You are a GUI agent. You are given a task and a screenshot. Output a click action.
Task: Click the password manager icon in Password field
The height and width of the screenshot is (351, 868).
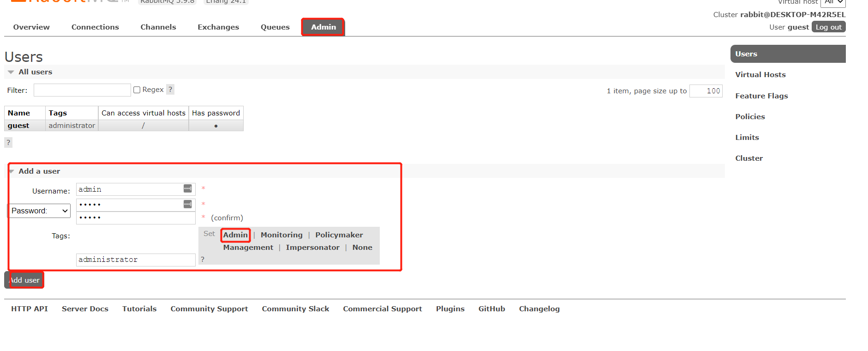click(187, 204)
